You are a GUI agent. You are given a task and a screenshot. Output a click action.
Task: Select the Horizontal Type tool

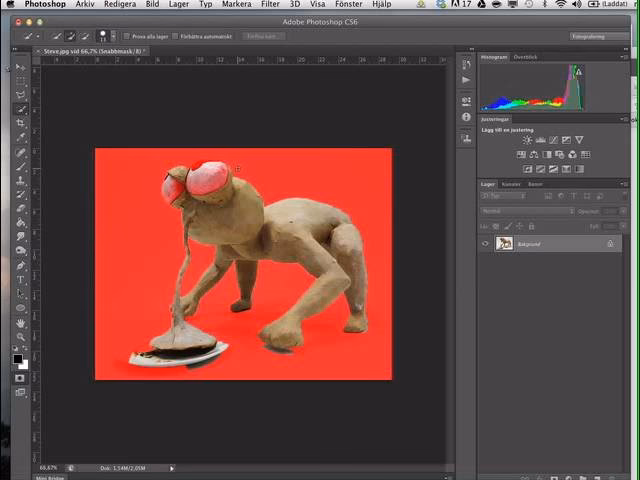pyautogui.click(x=20, y=280)
